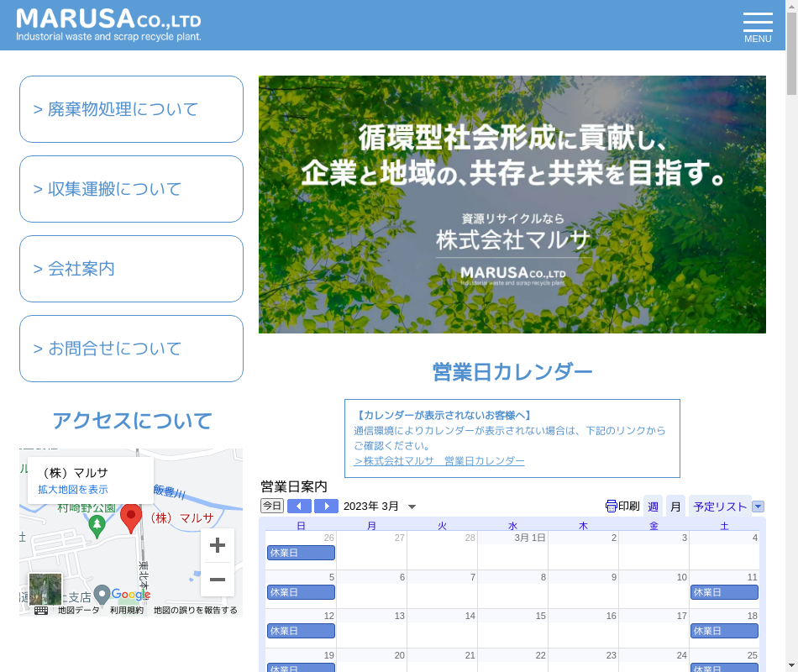Viewport: 798px width, 672px height.
Task: Open お問合せについて menu item
Action: click(131, 349)
